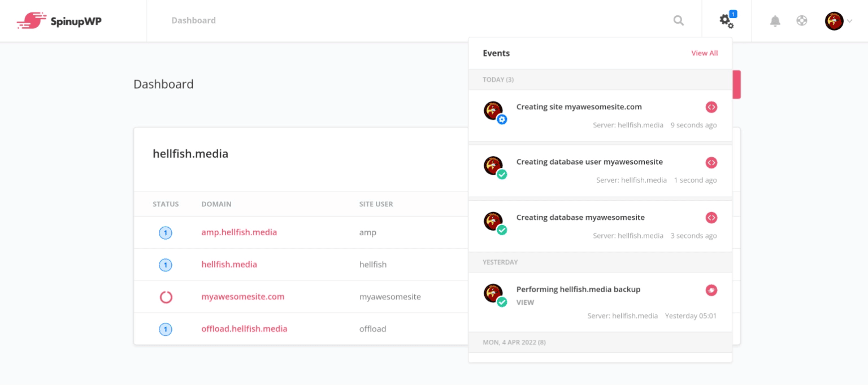
Task: Toggle the events gears icon
Action: (726, 21)
